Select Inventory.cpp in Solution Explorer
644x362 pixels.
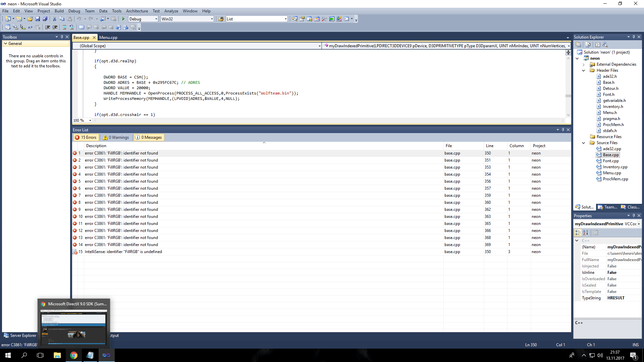tap(615, 167)
